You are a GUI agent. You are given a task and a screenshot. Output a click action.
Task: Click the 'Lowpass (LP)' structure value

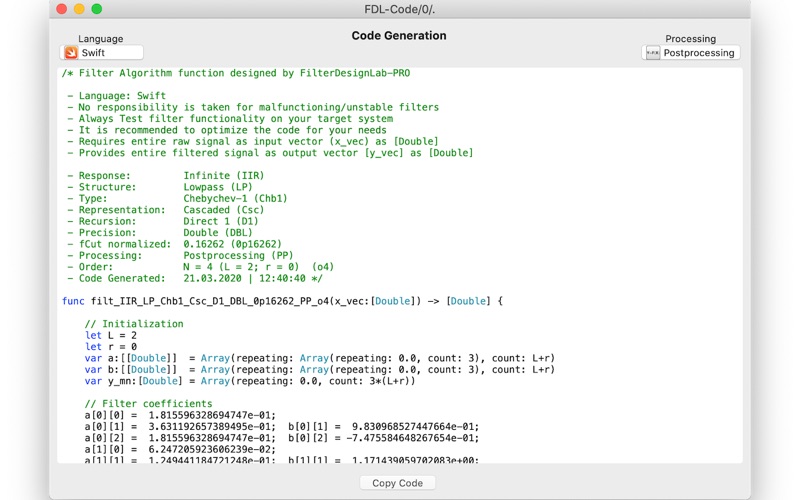click(x=218, y=187)
